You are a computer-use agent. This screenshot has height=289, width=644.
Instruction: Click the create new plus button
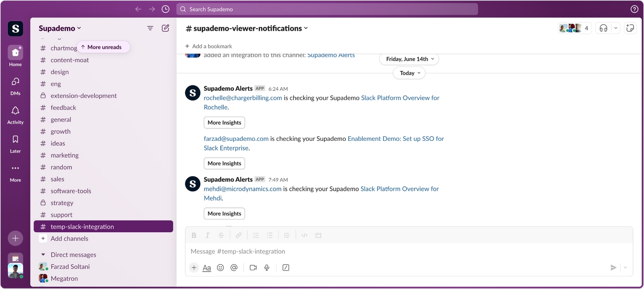coord(15,238)
